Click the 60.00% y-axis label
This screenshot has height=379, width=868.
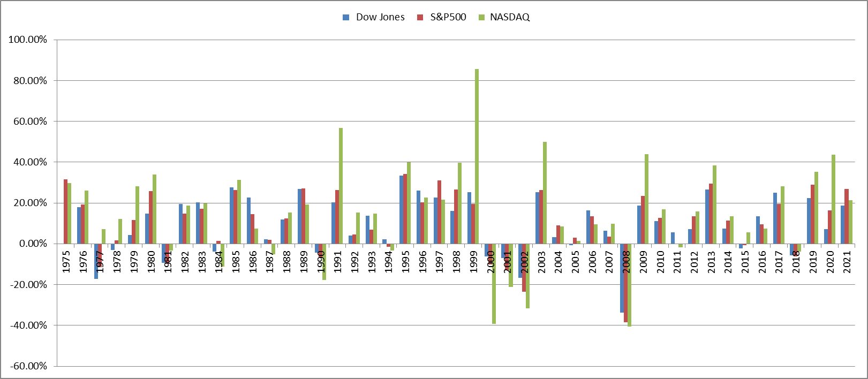(x=30, y=122)
